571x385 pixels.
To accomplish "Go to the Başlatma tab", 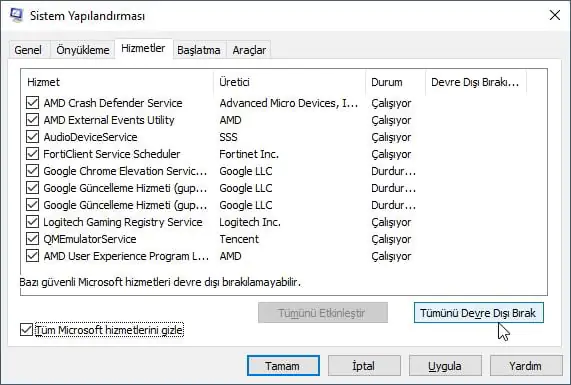I will pos(199,50).
